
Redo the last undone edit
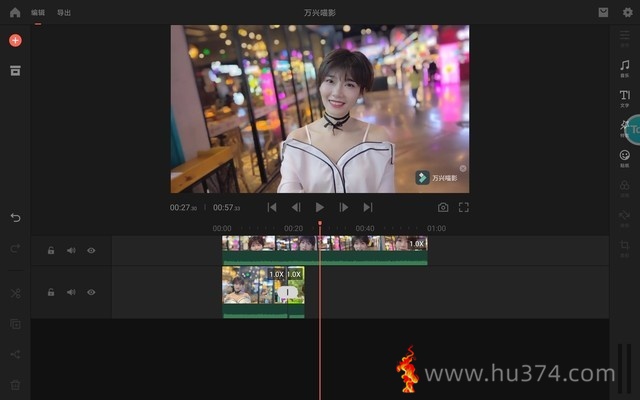click(16, 248)
